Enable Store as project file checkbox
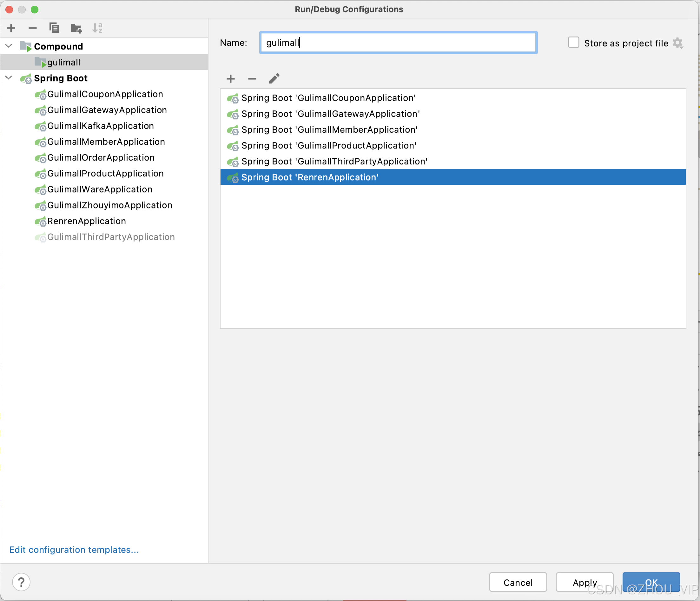 (x=573, y=43)
